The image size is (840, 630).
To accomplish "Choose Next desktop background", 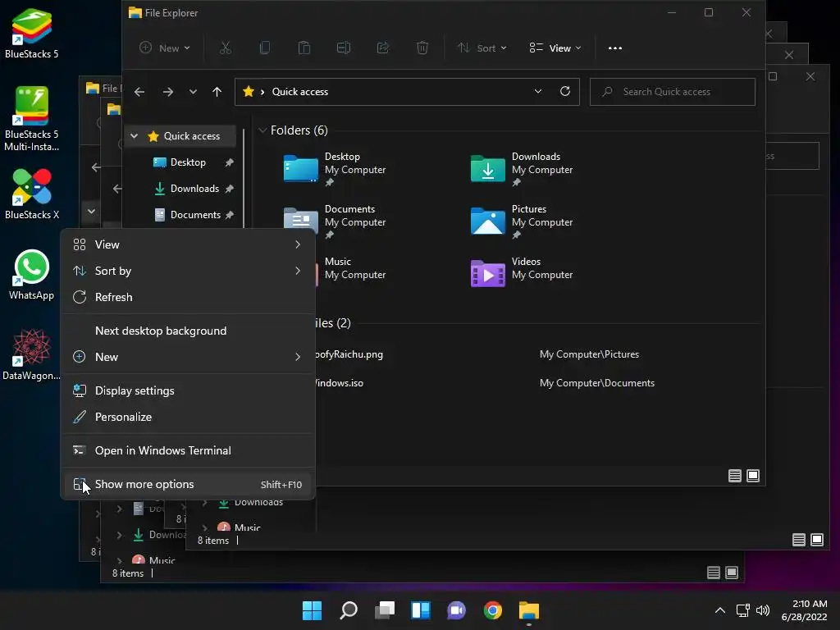I will (x=188, y=331).
